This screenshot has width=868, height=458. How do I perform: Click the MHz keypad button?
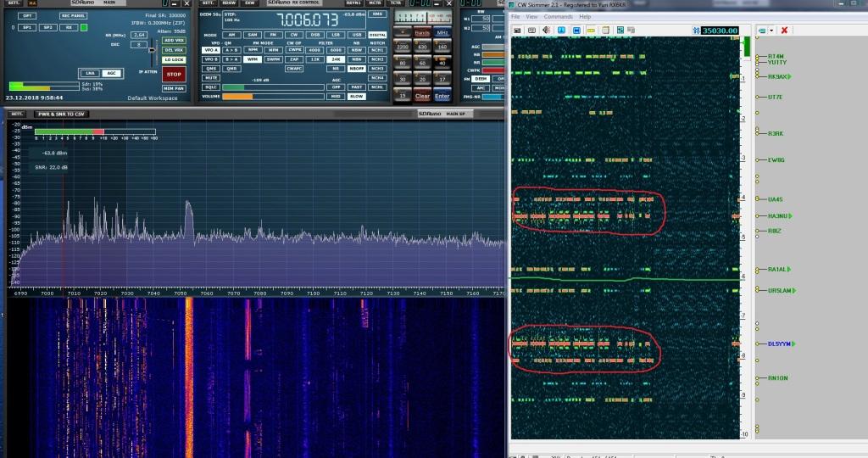(442, 33)
